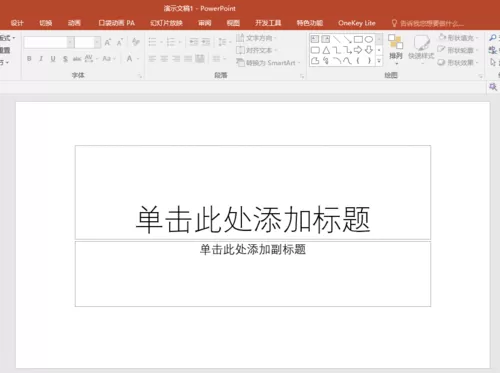Toggle align text left
This screenshot has height=373, width=500.
[x=152, y=59]
